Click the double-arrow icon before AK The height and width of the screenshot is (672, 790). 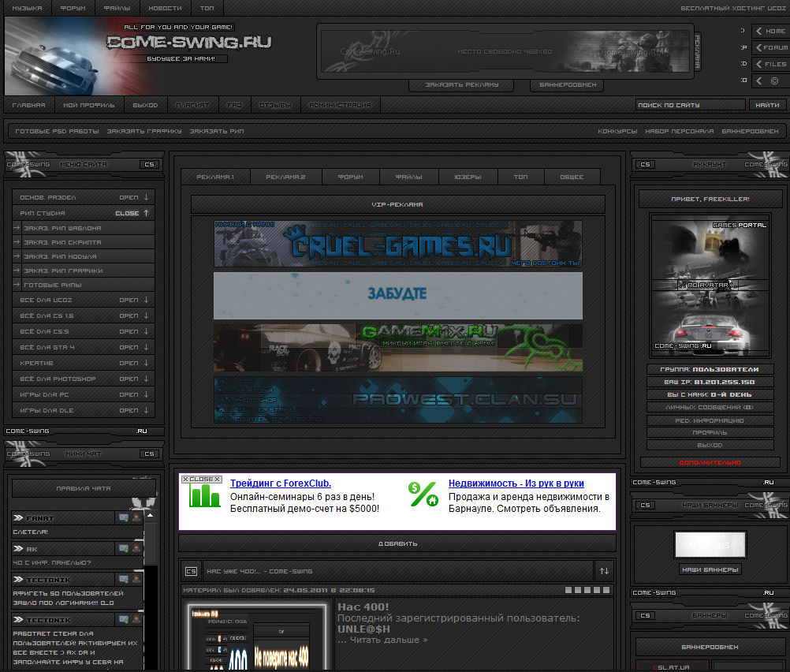tap(18, 548)
